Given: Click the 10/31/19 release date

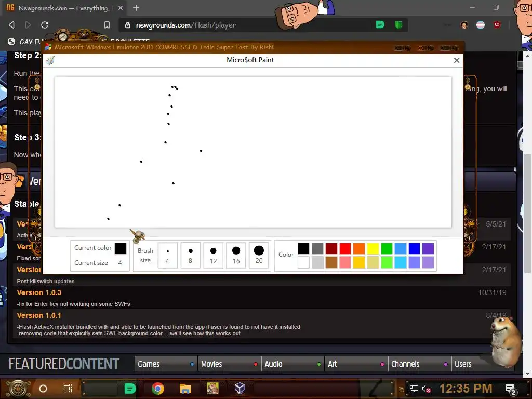Looking at the screenshot, I should click(x=492, y=292).
